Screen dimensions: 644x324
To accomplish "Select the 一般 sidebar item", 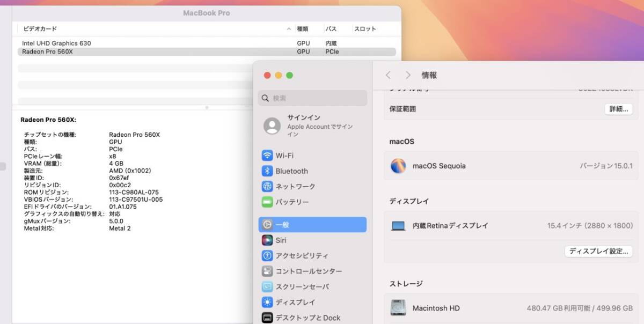I will [x=313, y=225].
